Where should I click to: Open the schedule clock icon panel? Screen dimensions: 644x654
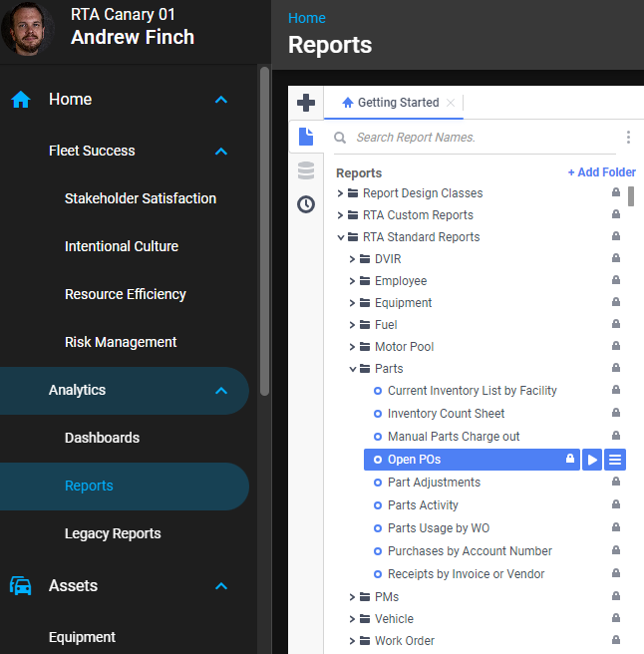tap(306, 204)
